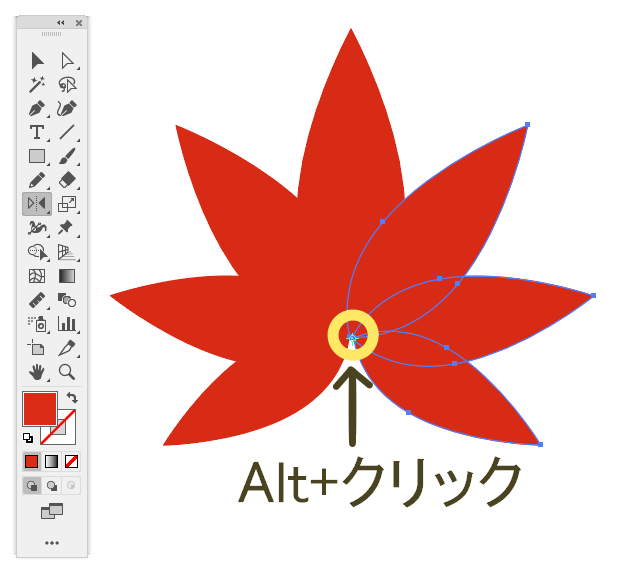Click the highlighted Reflect tool

(x=37, y=204)
